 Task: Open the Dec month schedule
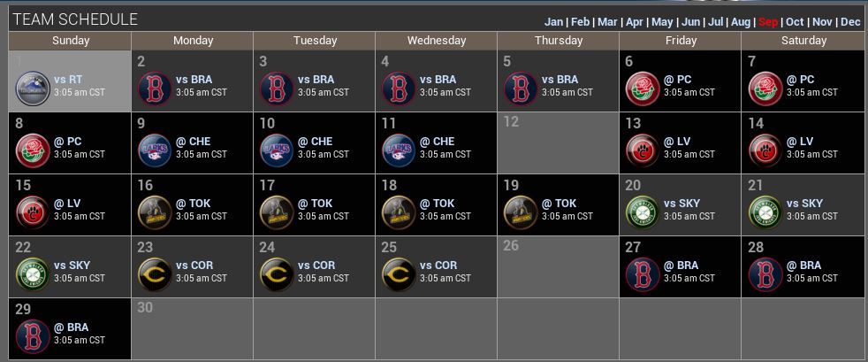coord(849,22)
